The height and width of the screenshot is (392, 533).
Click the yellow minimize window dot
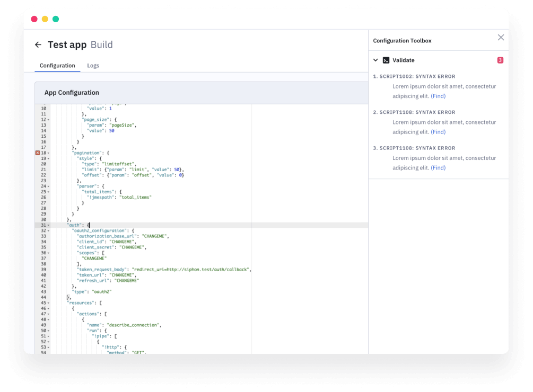(45, 19)
